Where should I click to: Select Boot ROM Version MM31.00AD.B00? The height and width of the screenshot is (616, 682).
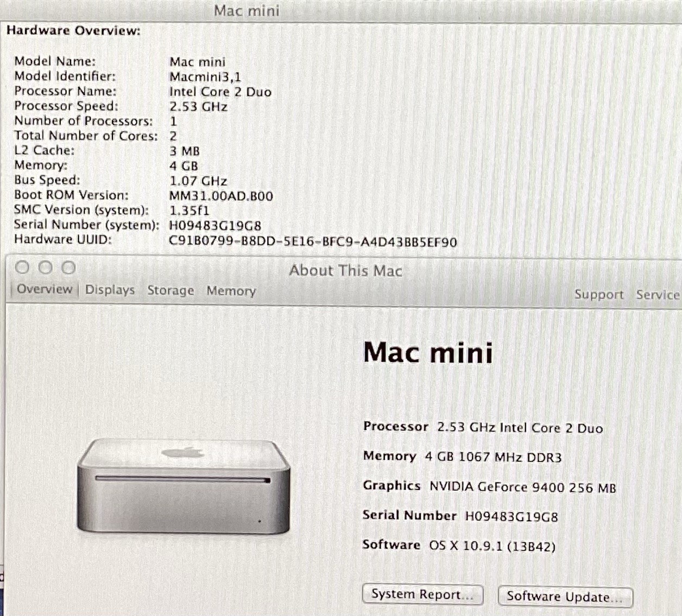coord(221,196)
